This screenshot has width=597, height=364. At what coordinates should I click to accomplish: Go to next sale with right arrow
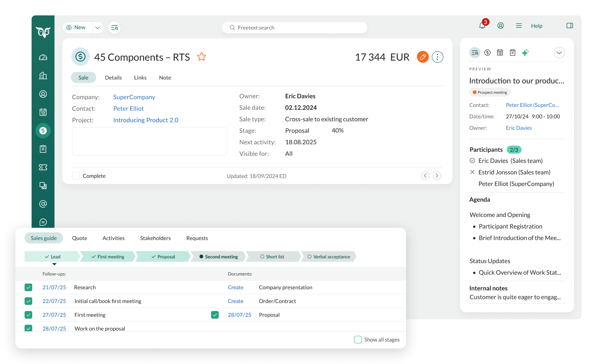[x=437, y=176]
